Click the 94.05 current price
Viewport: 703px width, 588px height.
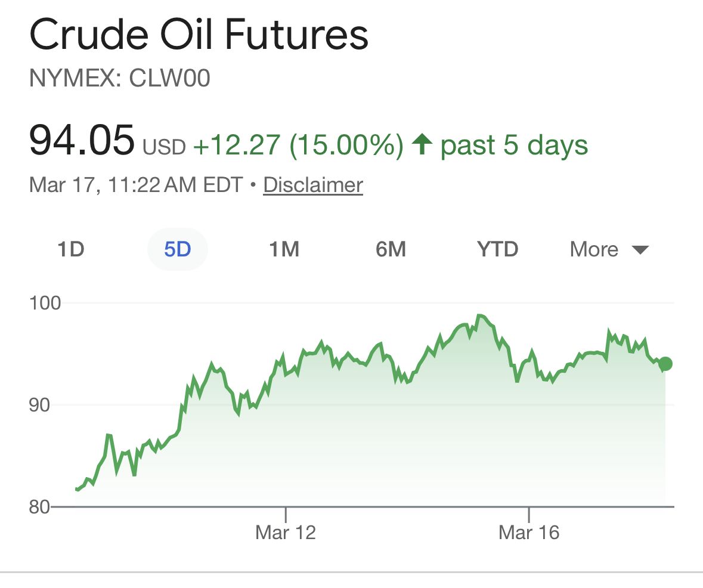click(82, 140)
